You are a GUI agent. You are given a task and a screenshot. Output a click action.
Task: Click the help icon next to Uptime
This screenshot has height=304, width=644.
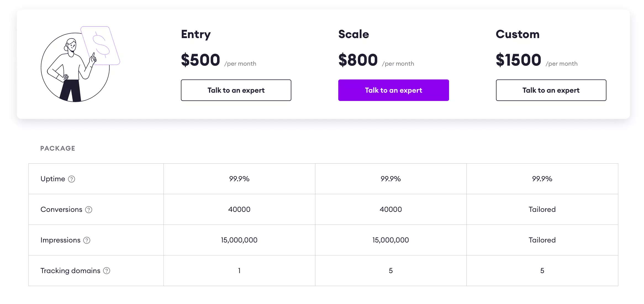coord(72,179)
